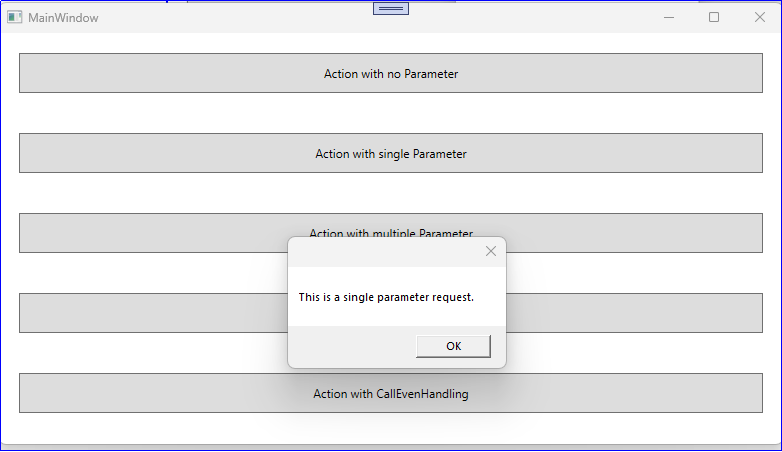Click the MainWindow app icon in title bar
The height and width of the screenshot is (452, 782).
coord(15,17)
